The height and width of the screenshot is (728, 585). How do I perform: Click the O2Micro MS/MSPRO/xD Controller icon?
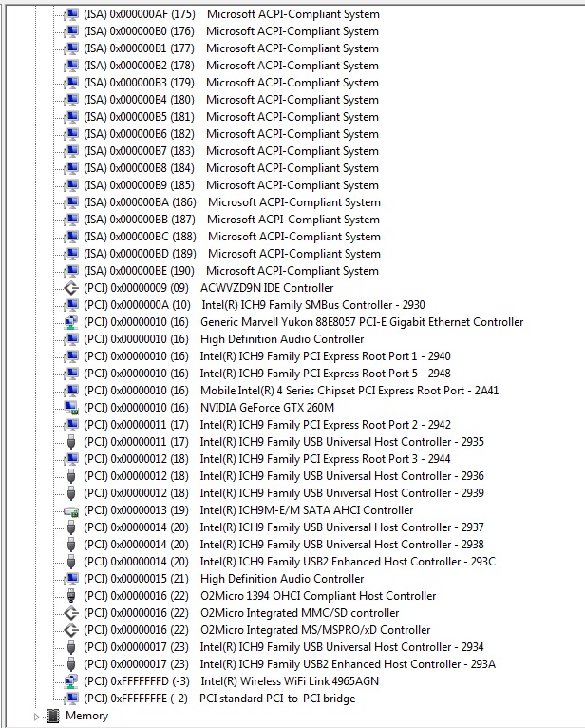click(71, 630)
